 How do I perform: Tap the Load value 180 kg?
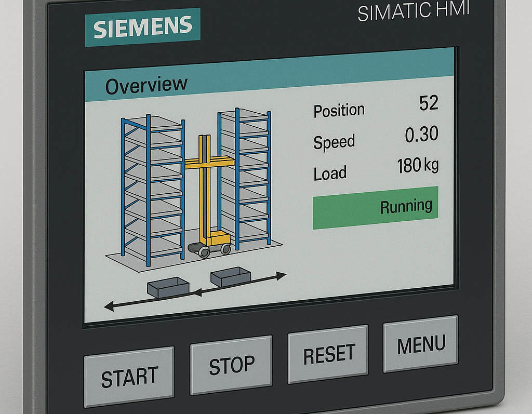(x=418, y=166)
